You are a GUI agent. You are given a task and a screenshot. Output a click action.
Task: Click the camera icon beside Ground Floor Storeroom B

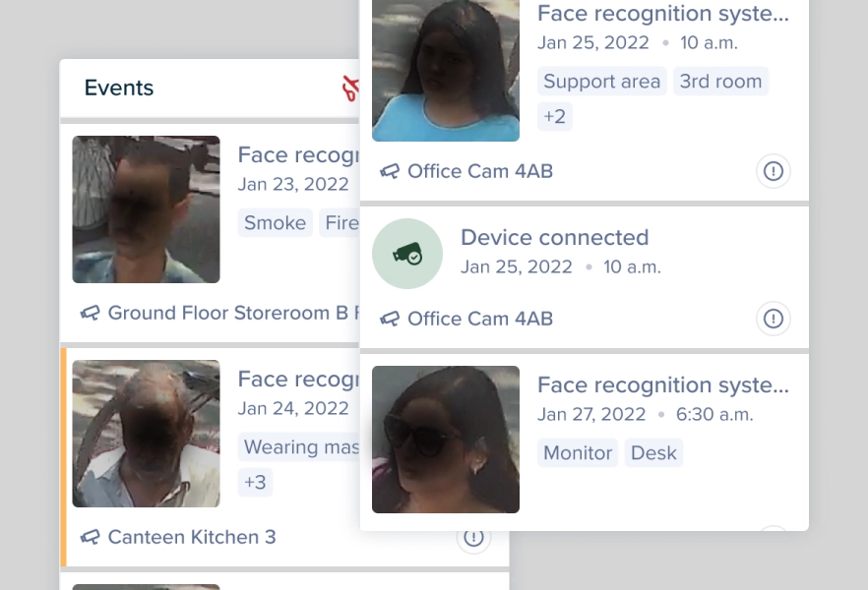91,313
